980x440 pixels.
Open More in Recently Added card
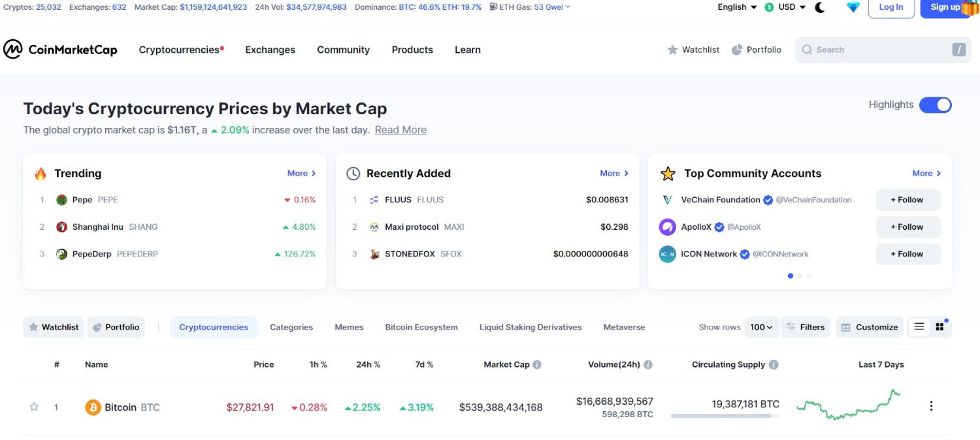pos(614,173)
